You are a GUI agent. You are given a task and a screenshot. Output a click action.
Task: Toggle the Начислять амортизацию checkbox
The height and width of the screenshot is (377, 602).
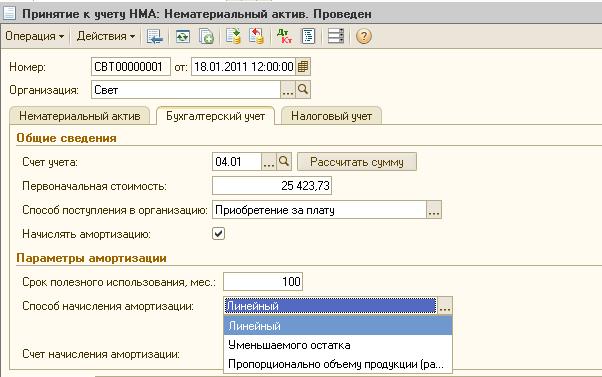click(218, 233)
